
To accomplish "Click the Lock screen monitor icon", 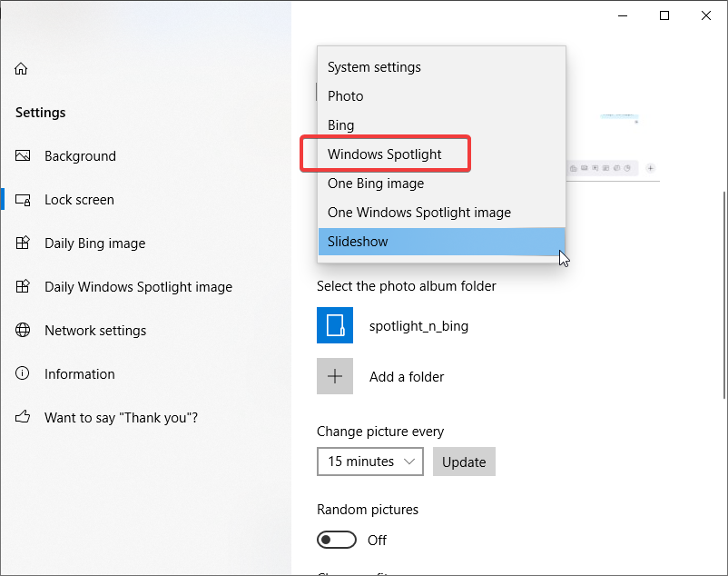I will 23,200.
